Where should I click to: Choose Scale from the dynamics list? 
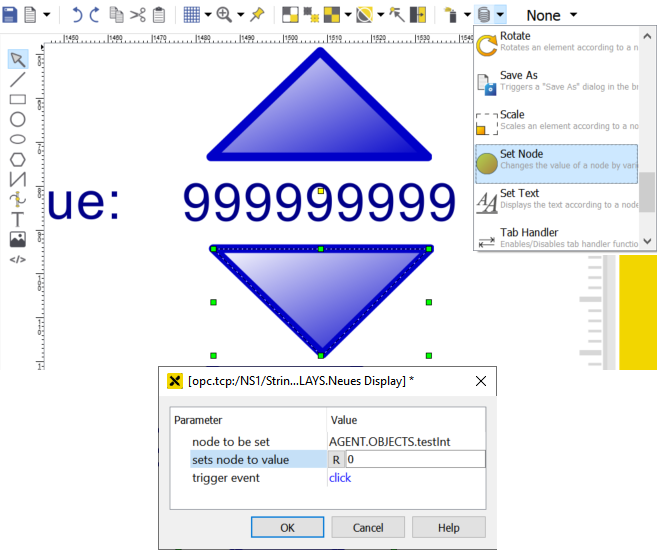pos(556,122)
